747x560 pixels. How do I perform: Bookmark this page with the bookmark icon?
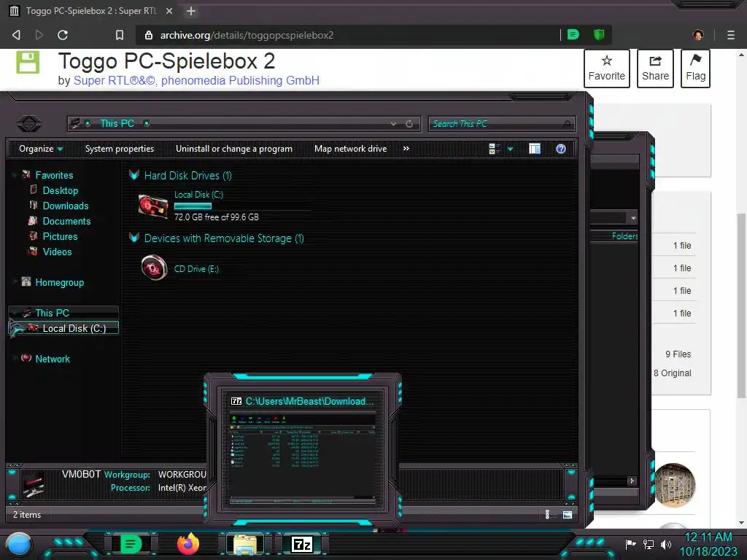[x=120, y=35]
